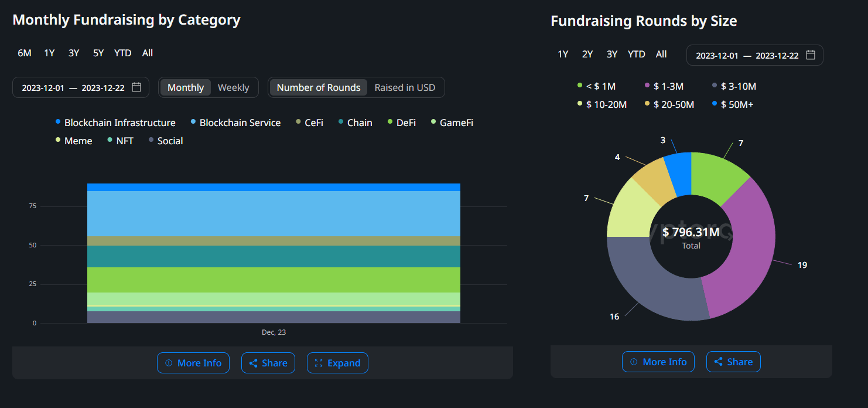The width and height of the screenshot is (868, 408).
Task: Select the YTD time range on the left chart
Action: point(122,53)
